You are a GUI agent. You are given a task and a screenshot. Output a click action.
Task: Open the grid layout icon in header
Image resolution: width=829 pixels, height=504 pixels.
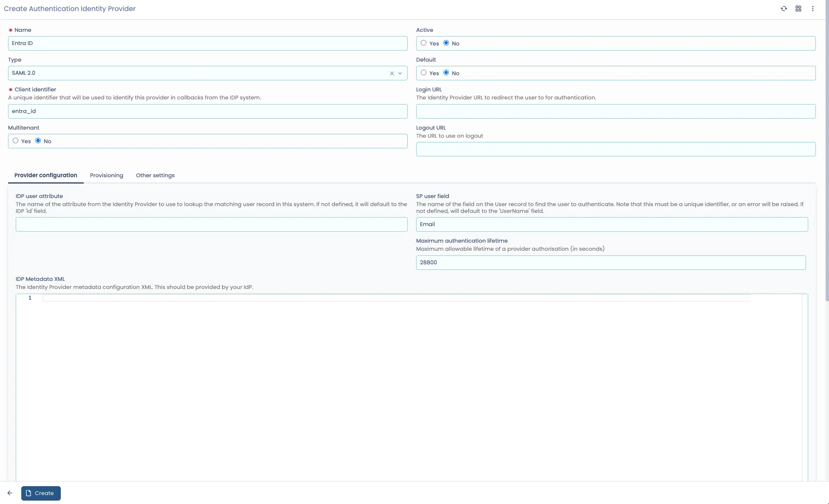798,8
